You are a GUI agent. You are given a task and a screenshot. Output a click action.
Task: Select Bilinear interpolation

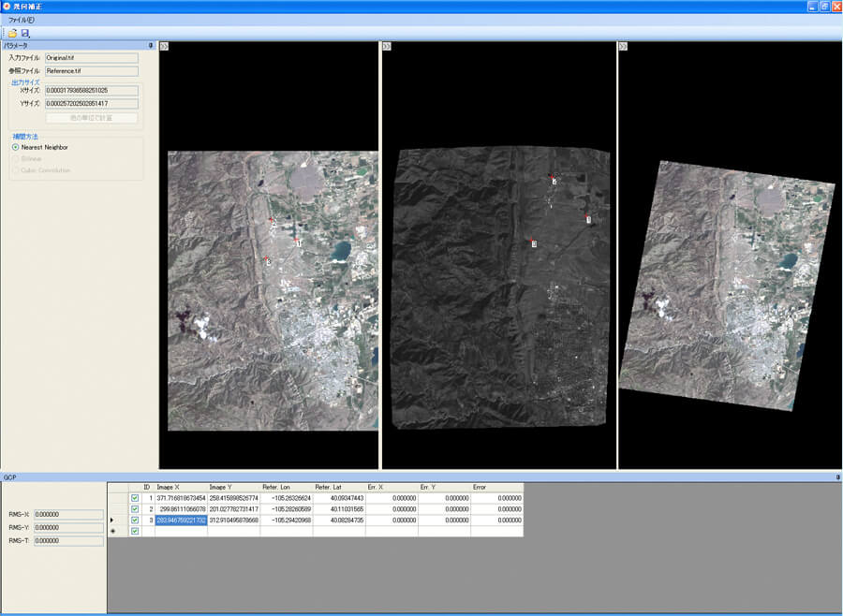pyautogui.click(x=27, y=158)
